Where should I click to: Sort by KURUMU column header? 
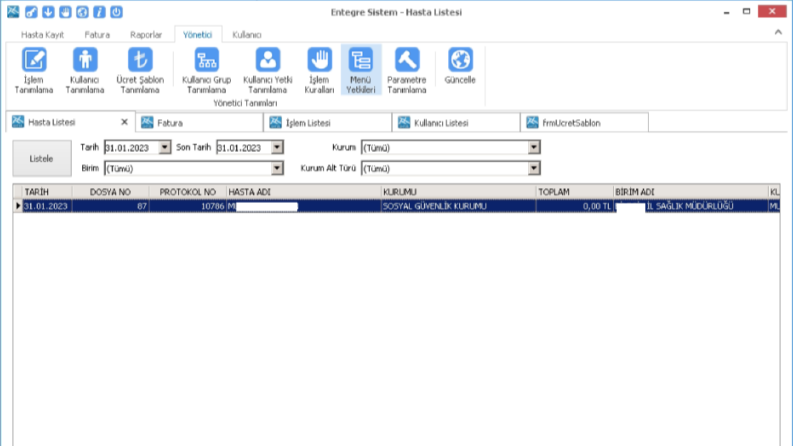458,192
